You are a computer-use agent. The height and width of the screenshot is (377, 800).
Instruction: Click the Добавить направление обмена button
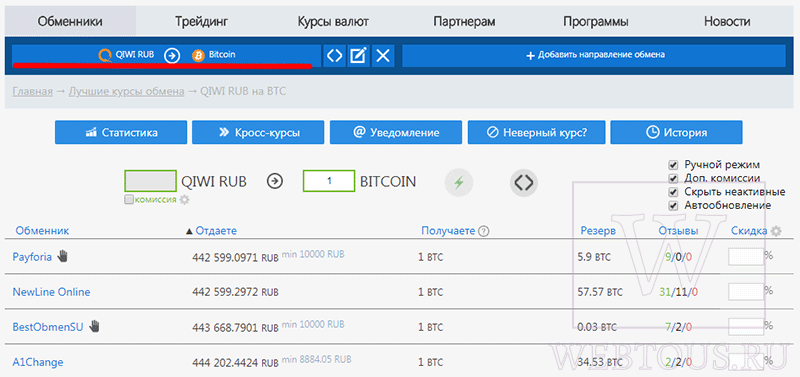594,55
